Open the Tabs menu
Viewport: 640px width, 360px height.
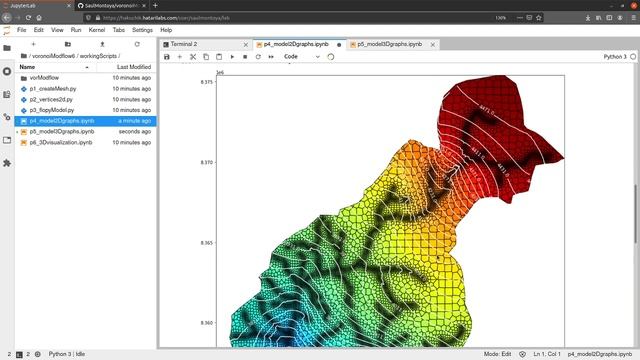[119, 30]
